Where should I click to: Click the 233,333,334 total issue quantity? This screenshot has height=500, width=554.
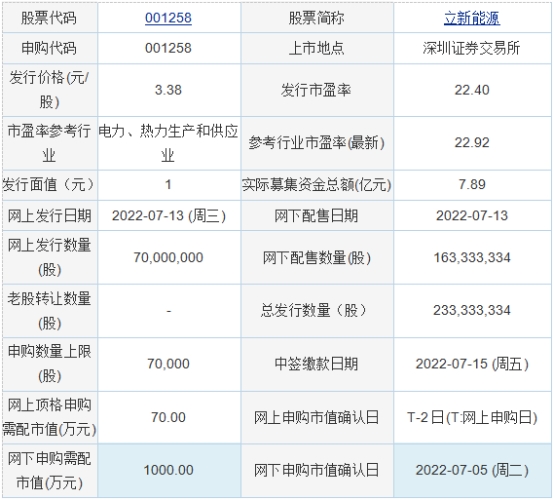(472, 310)
